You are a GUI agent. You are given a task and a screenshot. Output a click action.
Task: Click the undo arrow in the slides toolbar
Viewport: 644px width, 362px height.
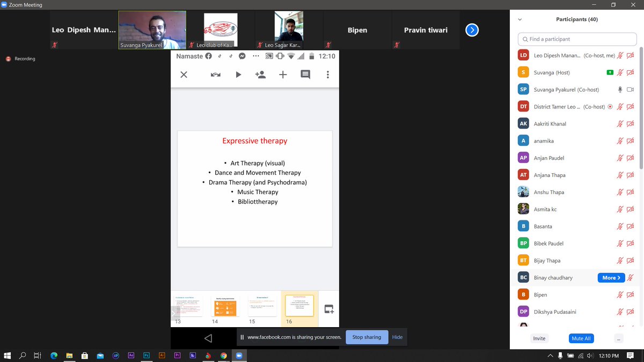click(216, 75)
